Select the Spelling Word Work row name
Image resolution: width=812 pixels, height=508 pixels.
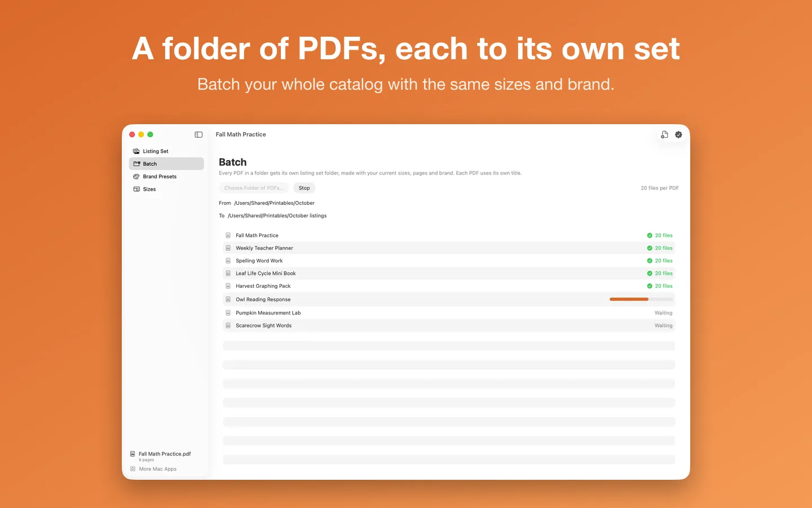click(x=259, y=261)
